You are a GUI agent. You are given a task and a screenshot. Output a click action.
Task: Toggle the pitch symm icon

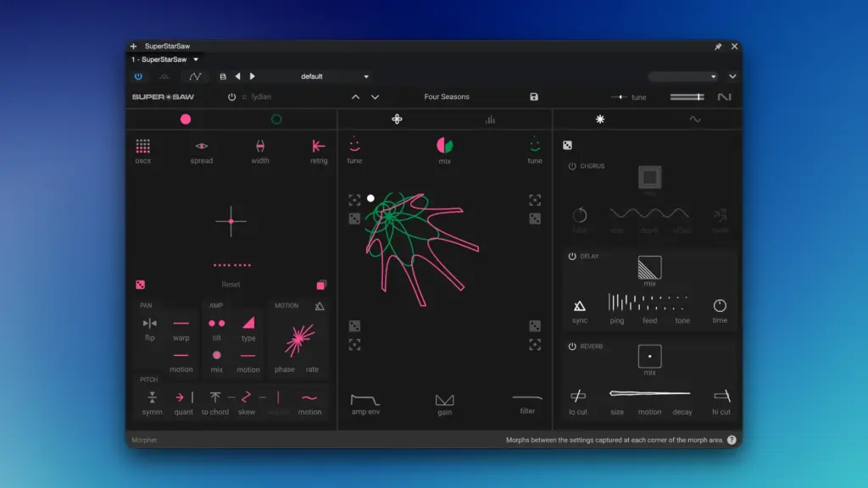point(152,397)
